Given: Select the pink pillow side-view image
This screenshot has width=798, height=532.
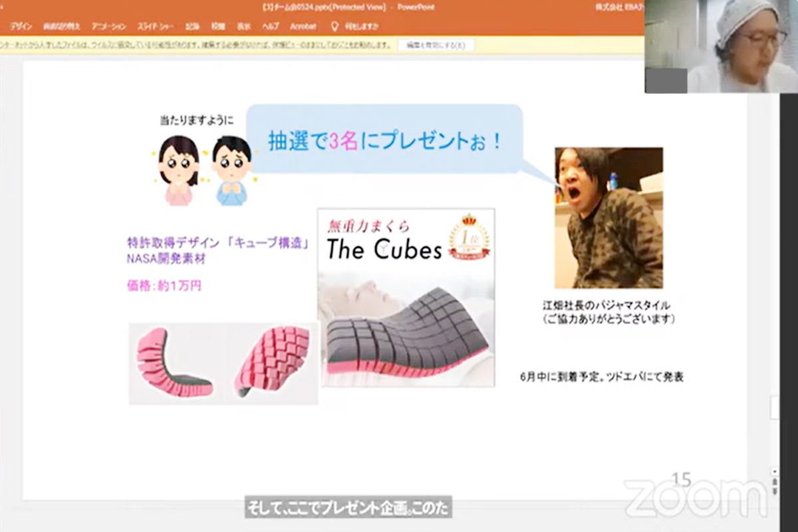Looking at the screenshot, I should tap(175, 362).
